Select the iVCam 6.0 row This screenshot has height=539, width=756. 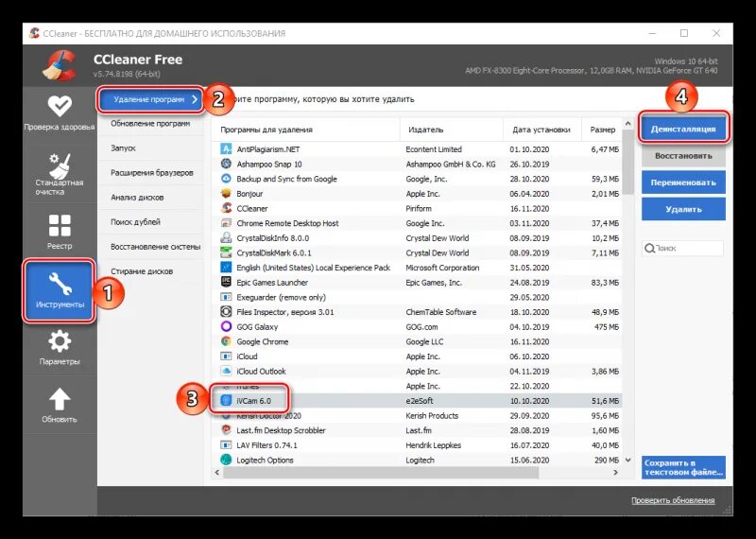tap(417, 401)
